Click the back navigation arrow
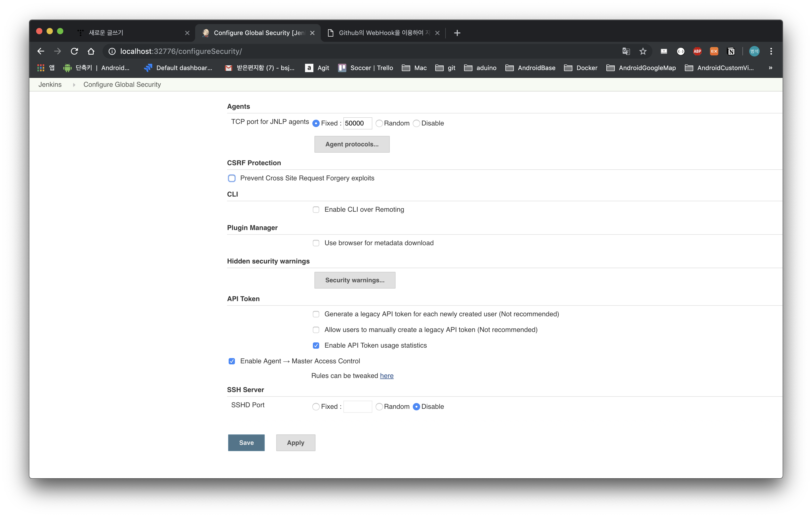 coord(41,51)
